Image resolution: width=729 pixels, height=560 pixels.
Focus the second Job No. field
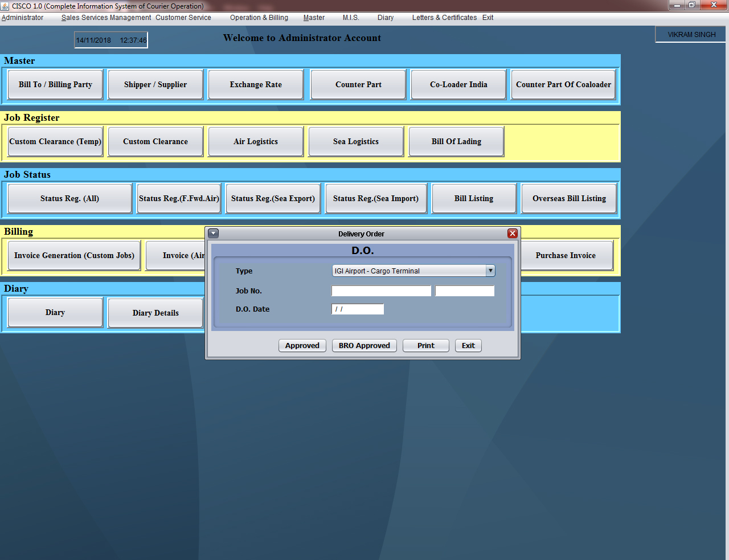tap(465, 291)
